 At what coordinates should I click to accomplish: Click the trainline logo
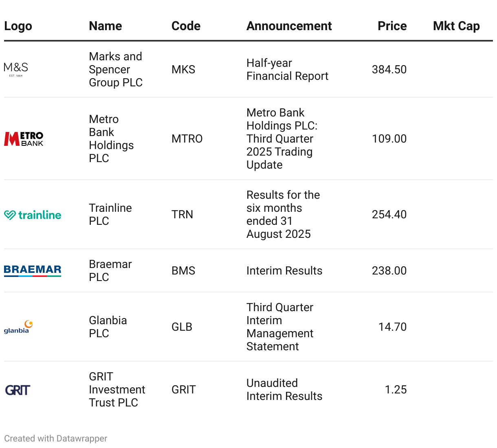coord(33,215)
